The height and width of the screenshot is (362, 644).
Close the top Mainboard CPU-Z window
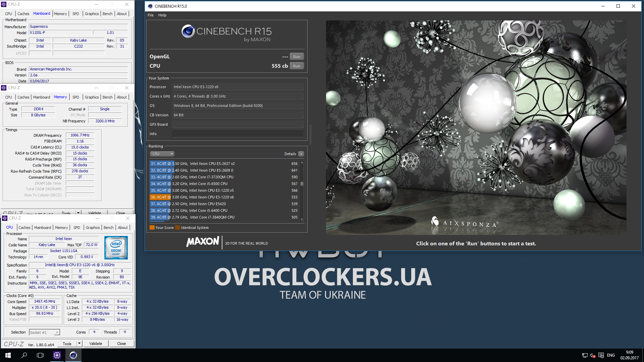[x=126, y=4]
